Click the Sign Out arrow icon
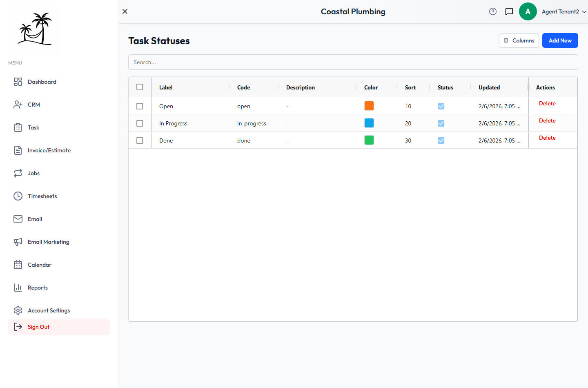 pos(18,327)
